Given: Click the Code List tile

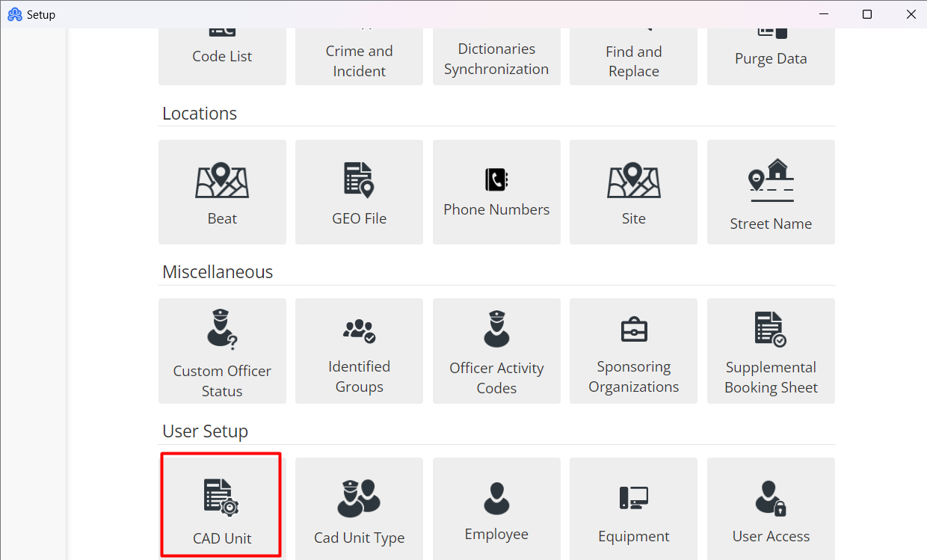Looking at the screenshot, I should tap(222, 45).
